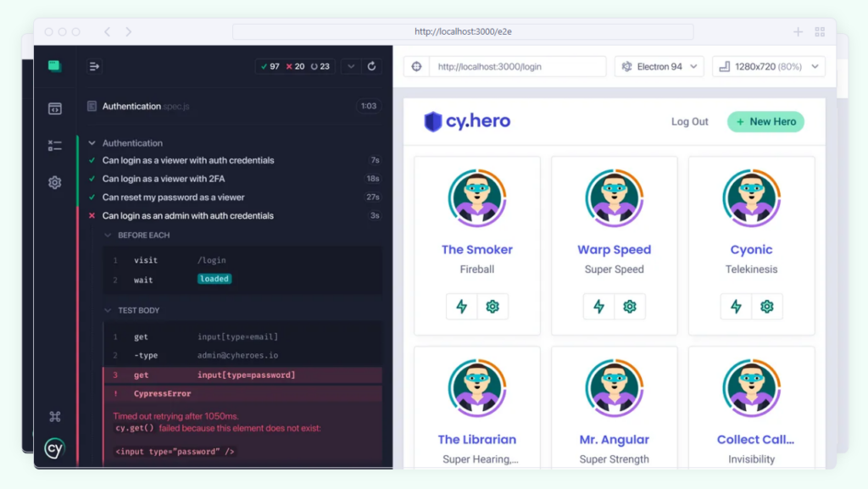Go back with browser back arrow

(108, 31)
